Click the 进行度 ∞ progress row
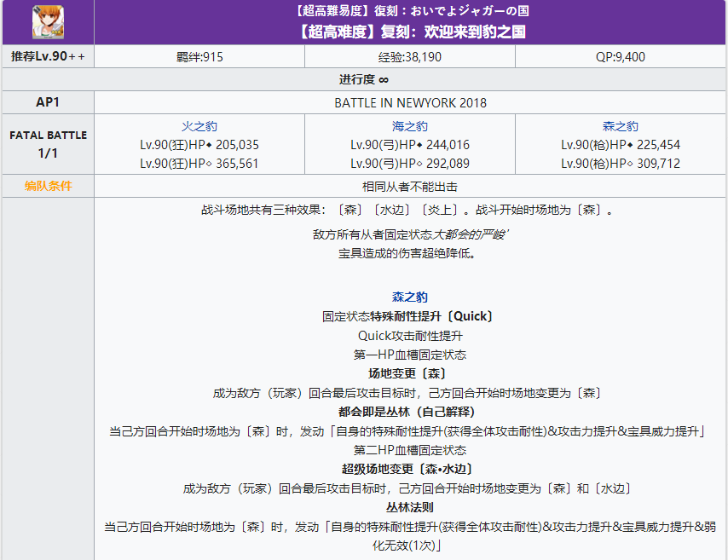The image size is (728, 560). pyautogui.click(x=364, y=78)
